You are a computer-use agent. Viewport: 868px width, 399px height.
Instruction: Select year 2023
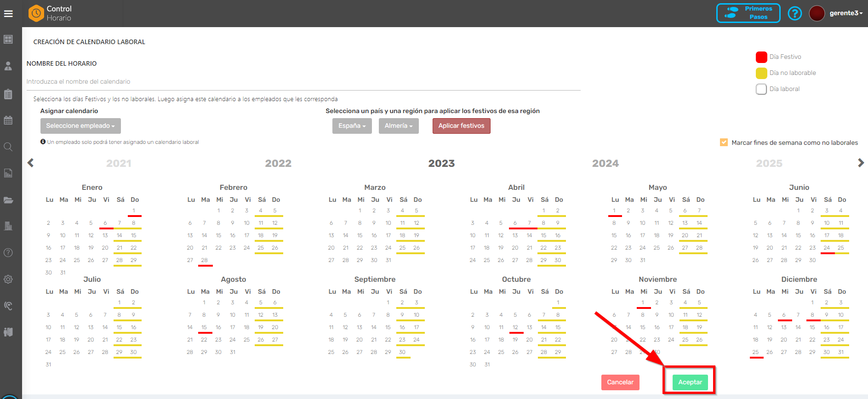click(441, 163)
